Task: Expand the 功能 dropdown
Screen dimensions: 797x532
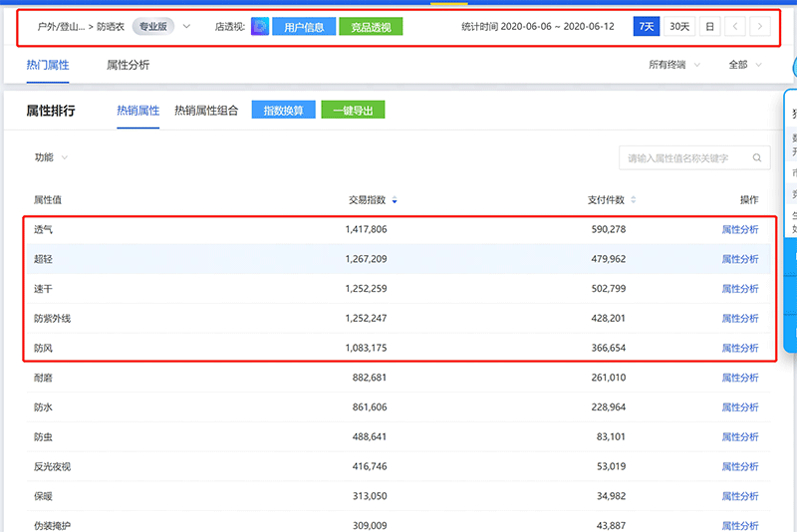Action: tap(51, 157)
